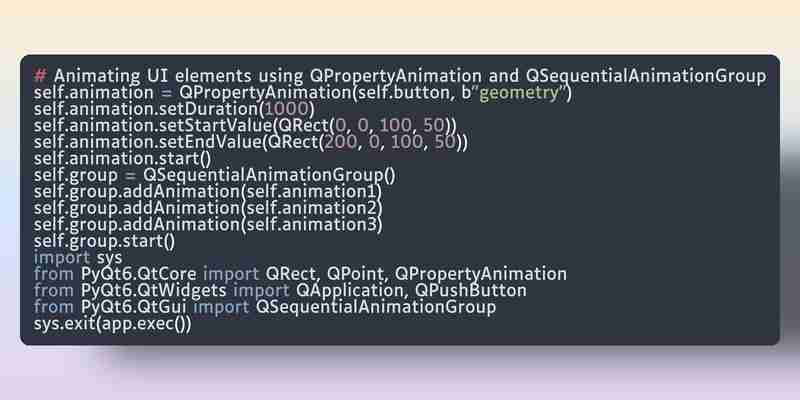Click PyQt6.QtGui module name
Image resolution: width=800 pixels, height=400 pixels.
coord(134,307)
